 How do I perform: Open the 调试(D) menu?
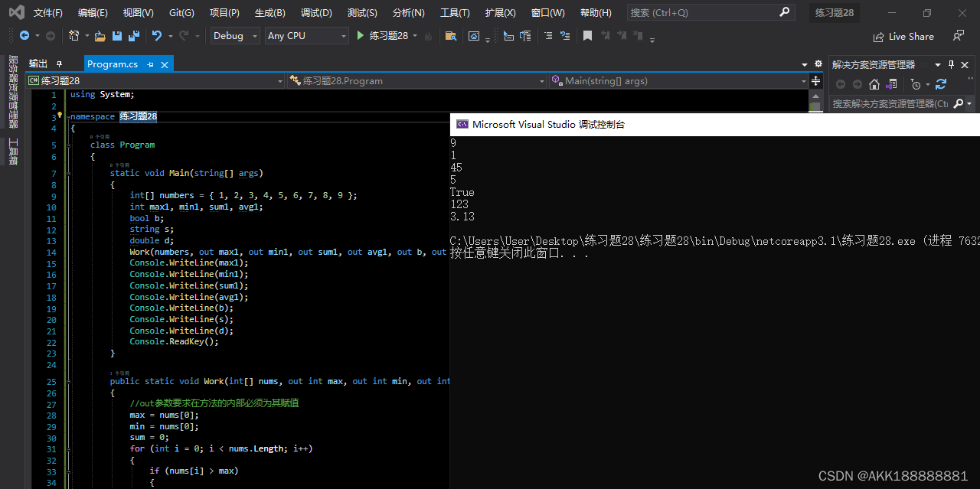point(316,12)
